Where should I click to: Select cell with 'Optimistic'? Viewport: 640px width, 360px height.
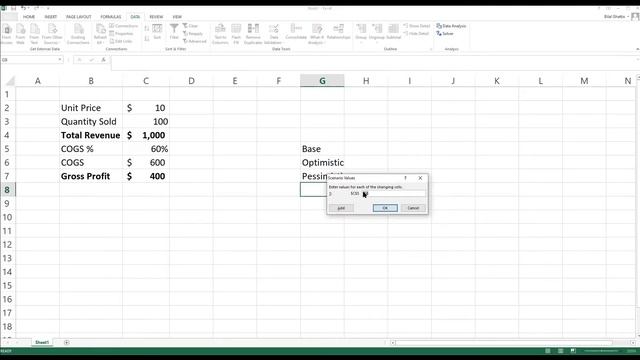pos(322,162)
